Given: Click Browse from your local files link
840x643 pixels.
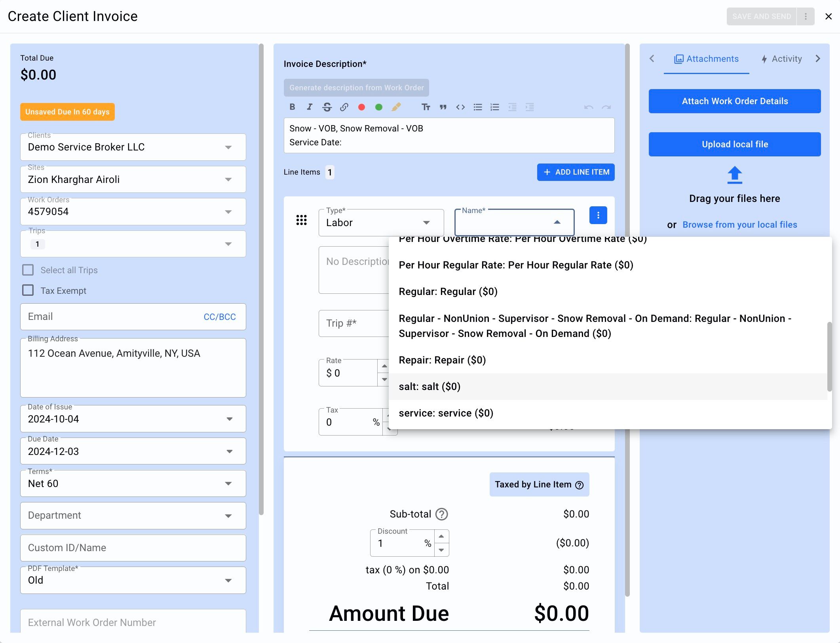Looking at the screenshot, I should (739, 224).
